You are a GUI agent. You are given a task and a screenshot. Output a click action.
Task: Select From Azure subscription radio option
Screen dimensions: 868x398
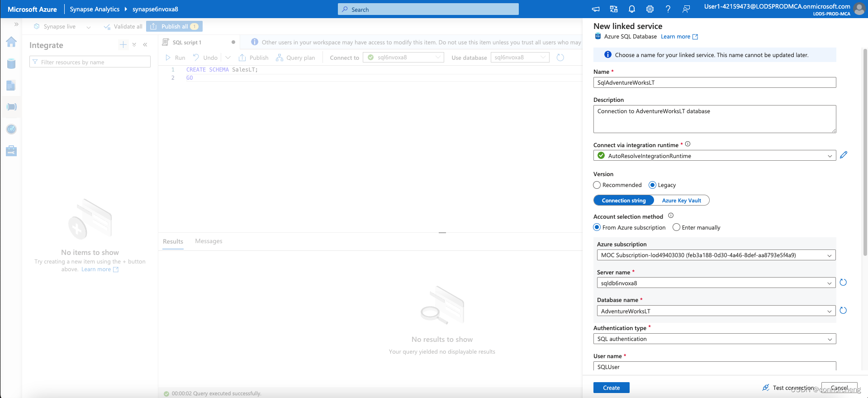click(x=597, y=227)
